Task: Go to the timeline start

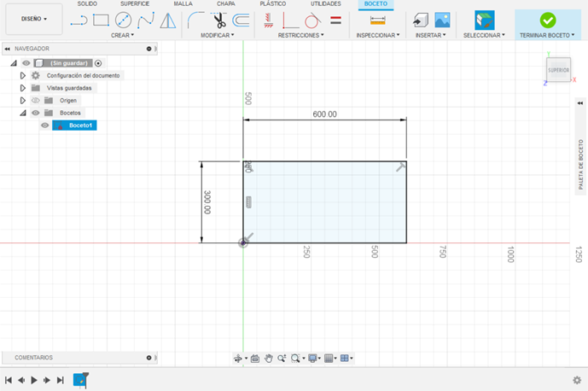Action: pos(9,380)
